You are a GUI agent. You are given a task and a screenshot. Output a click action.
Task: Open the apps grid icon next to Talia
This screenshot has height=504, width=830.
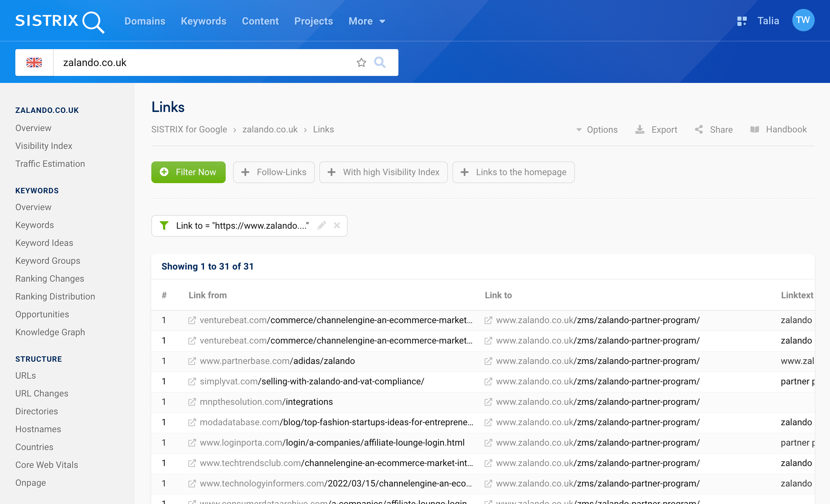click(x=741, y=21)
